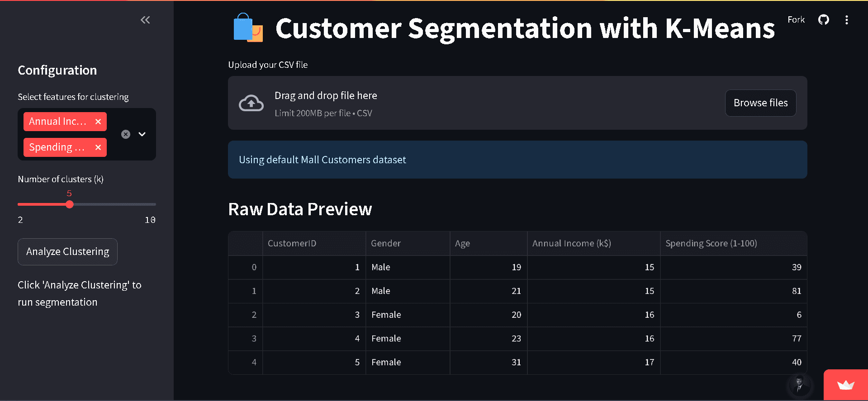Remove the Spending Score feature tag
This screenshot has width=868, height=401.
point(98,147)
